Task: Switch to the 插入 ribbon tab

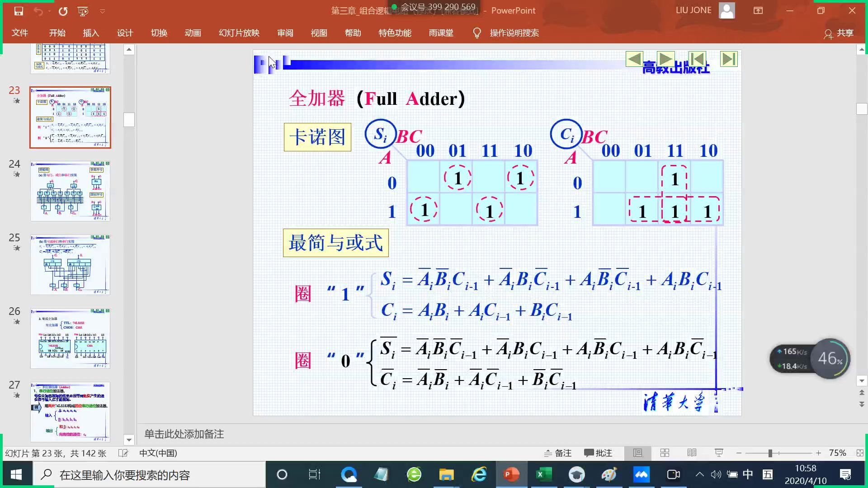Action: [x=91, y=33]
